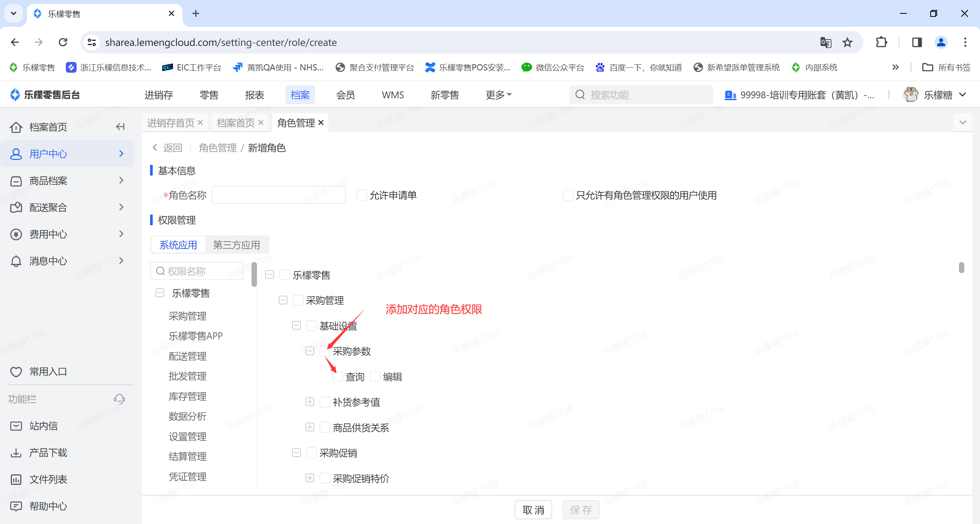Go back to previous page
Image resolution: width=980 pixels, height=524 pixels.
(15, 42)
